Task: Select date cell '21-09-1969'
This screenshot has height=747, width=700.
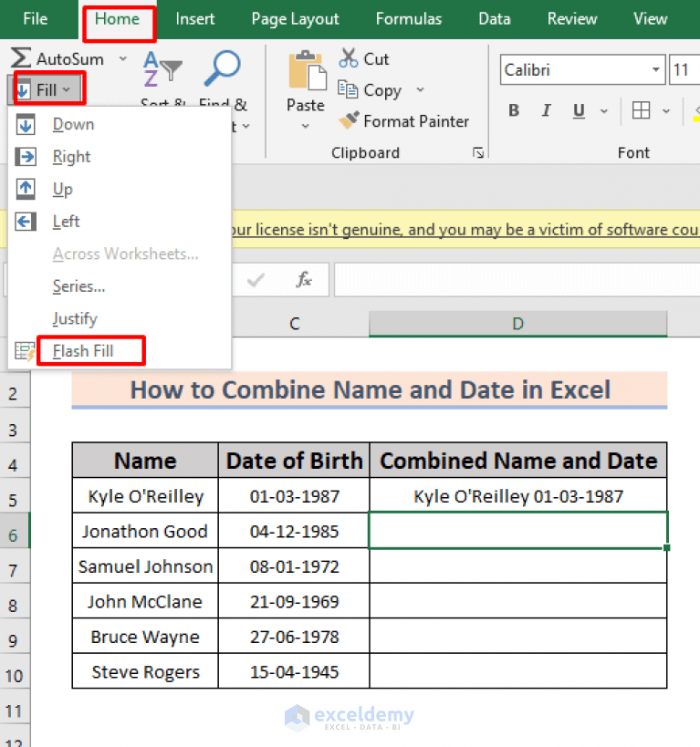Action: click(294, 601)
